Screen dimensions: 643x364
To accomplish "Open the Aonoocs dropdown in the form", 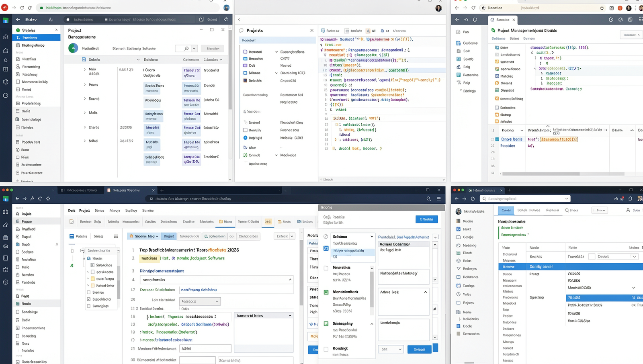I will (200, 301).
